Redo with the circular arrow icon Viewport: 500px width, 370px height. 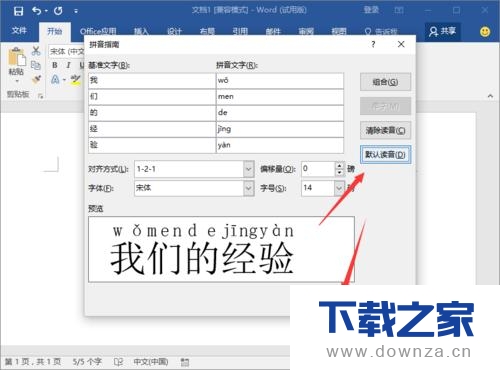tap(58, 11)
